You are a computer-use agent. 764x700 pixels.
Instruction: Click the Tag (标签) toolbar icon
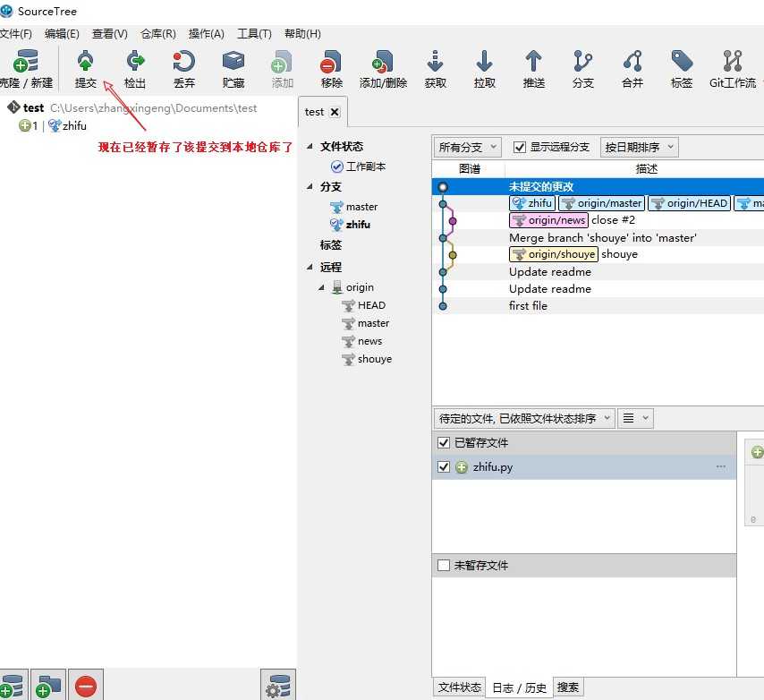pos(682,62)
